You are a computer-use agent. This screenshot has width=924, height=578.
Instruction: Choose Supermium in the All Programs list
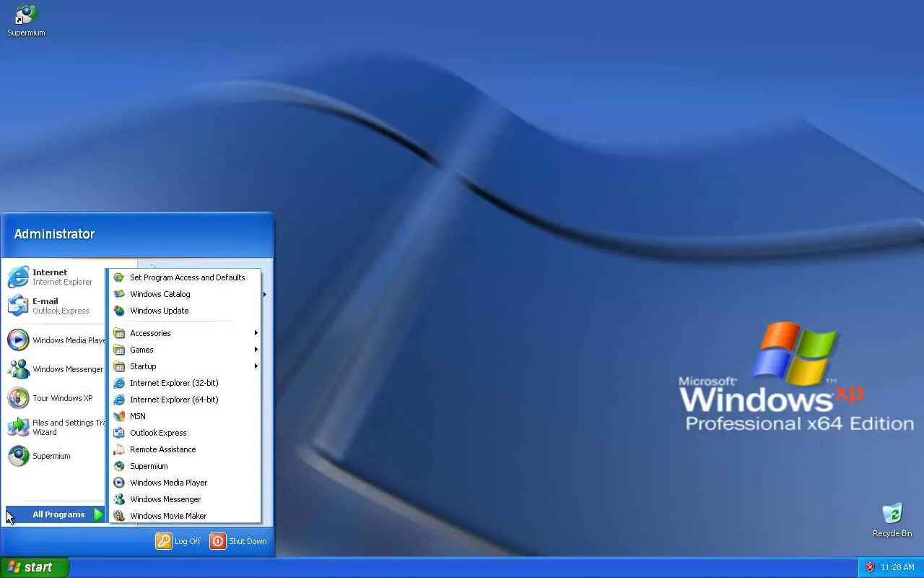click(x=186, y=466)
